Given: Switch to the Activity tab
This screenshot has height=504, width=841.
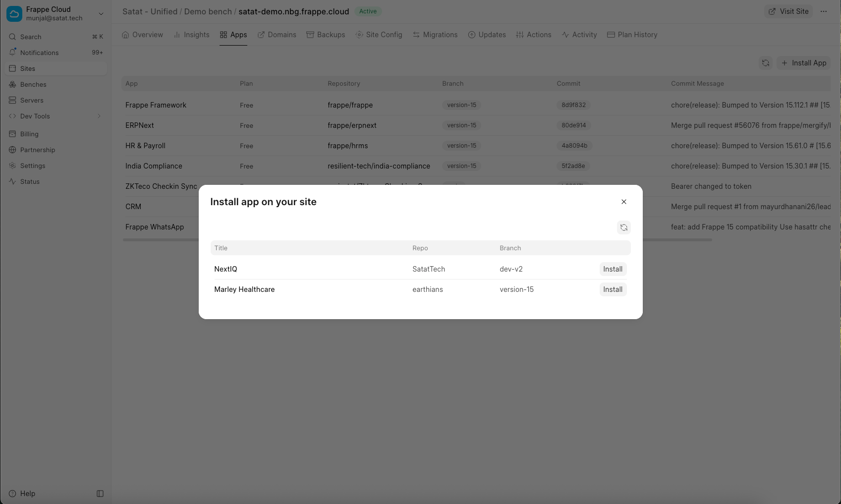Looking at the screenshot, I should point(579,35).
